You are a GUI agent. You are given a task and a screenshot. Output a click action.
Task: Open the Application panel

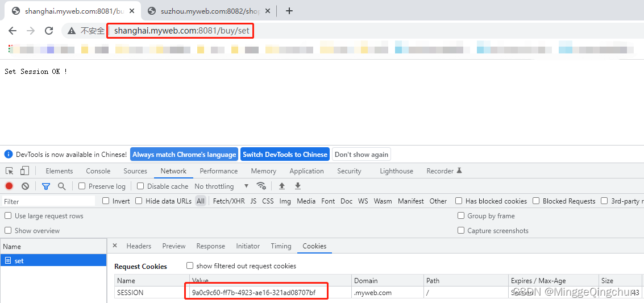(x=306, y=171)
